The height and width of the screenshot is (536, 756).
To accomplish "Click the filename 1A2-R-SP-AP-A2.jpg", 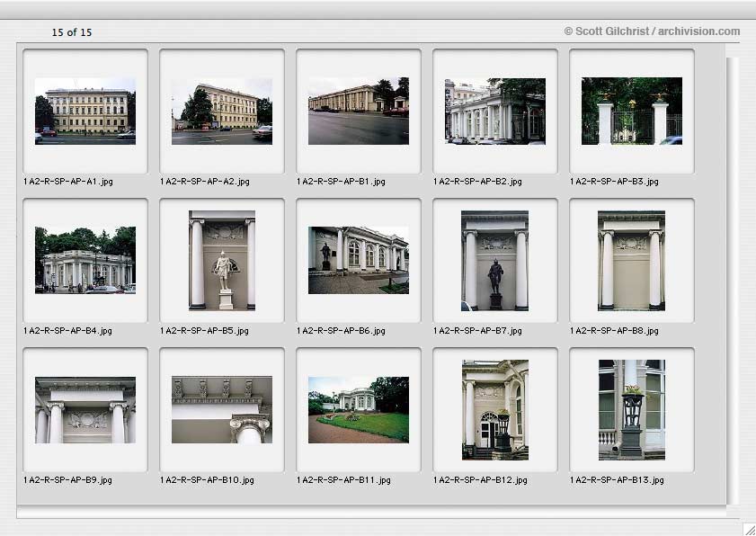I will coord(205,182).
